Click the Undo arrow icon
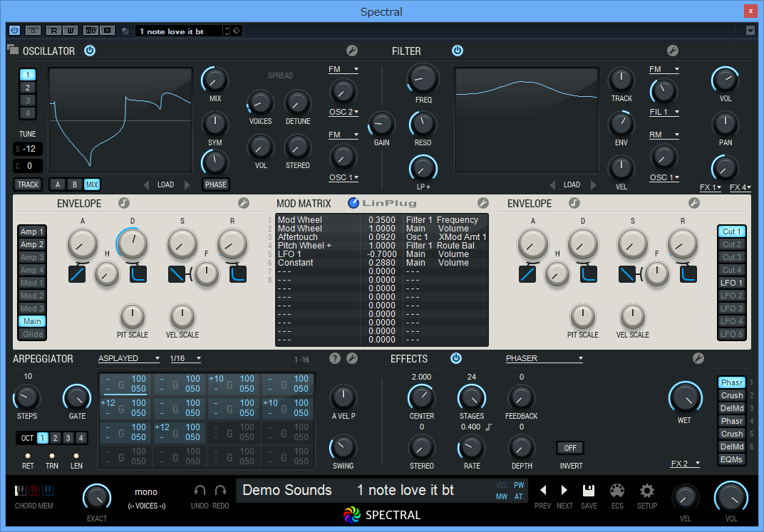Image resolution: width=764 pixels, height=532 pixels. pos(200,490)
